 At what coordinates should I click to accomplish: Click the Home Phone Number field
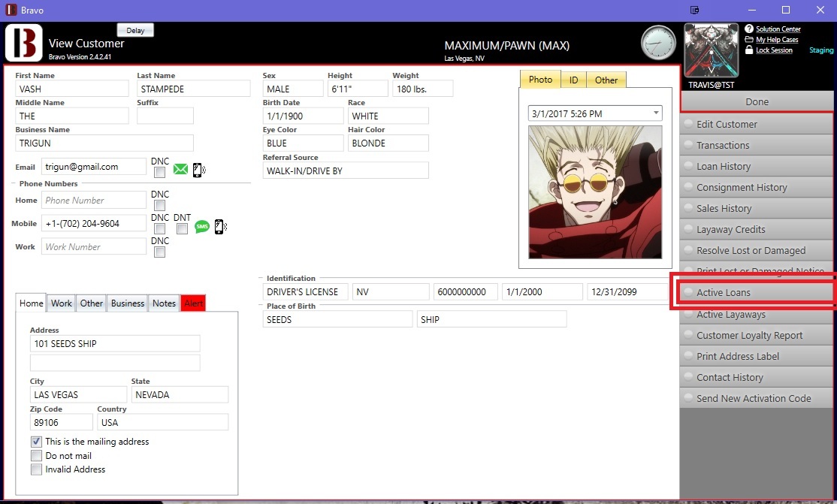pyautogui.click(x=93, y=201)
